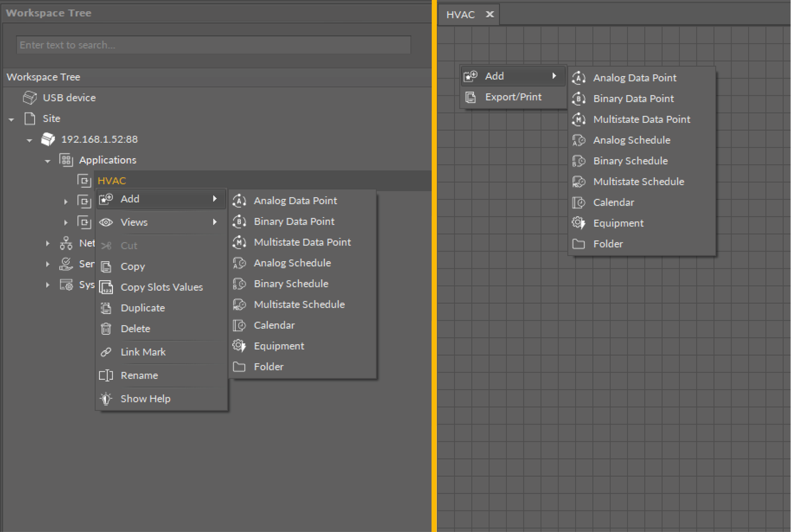This screenshot has height=532, width=791.
Task: Click the Applications folder icon
Action: pos(66,160)
